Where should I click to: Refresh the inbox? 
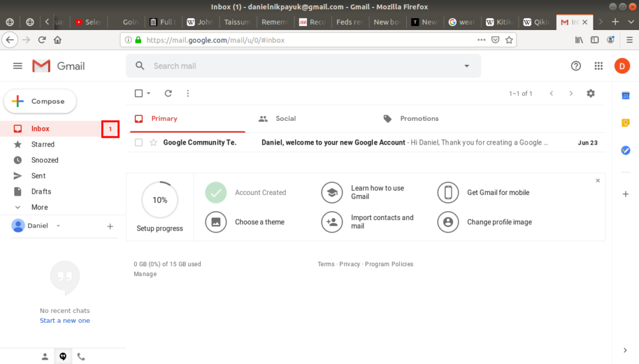[x=168, y=93]
